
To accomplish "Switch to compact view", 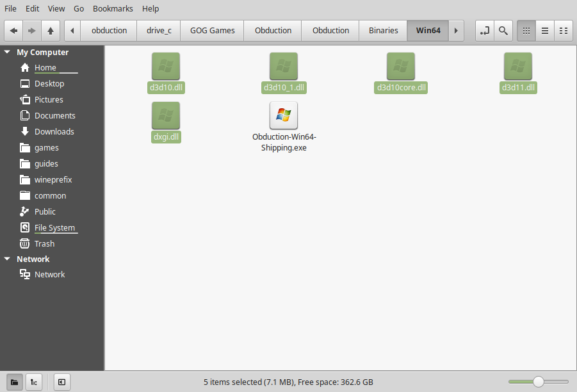I will click(x=564, y=31).
